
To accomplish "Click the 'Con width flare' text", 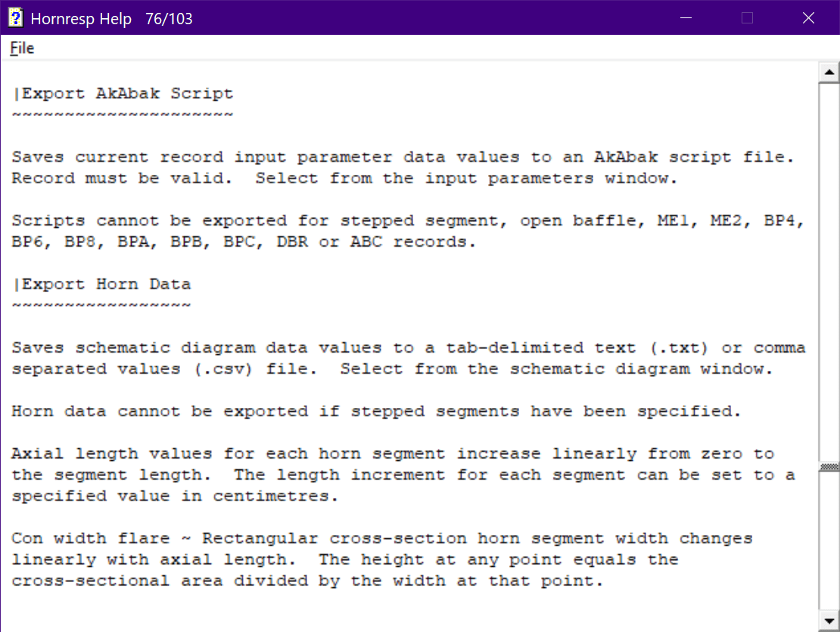I will [x=91, y=538].
